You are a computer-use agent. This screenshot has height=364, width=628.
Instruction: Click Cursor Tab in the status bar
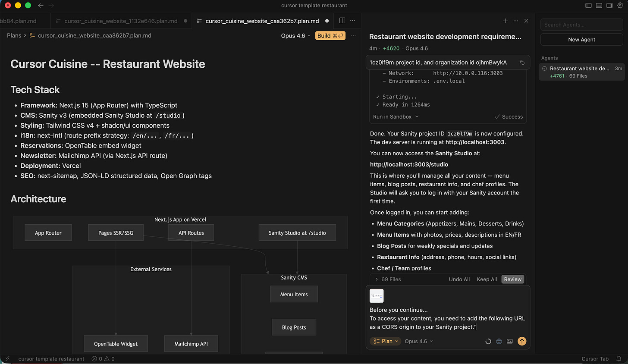[595, 359]
